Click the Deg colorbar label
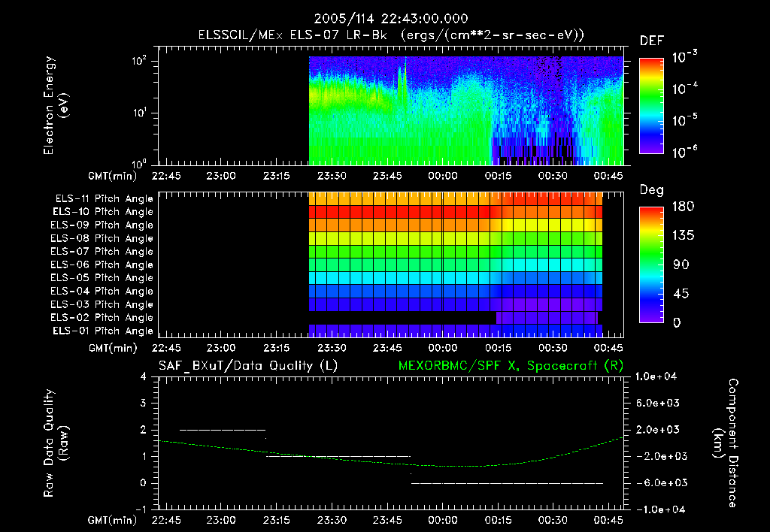 [652, 190]
